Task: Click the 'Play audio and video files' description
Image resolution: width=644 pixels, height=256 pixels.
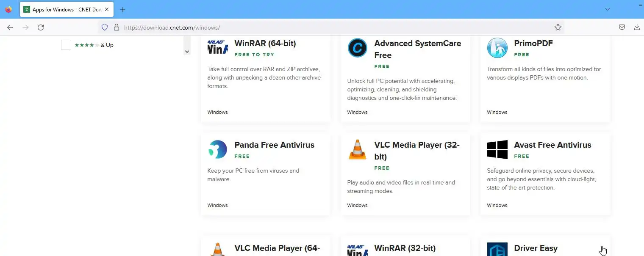Action: [x=401, y=187]
